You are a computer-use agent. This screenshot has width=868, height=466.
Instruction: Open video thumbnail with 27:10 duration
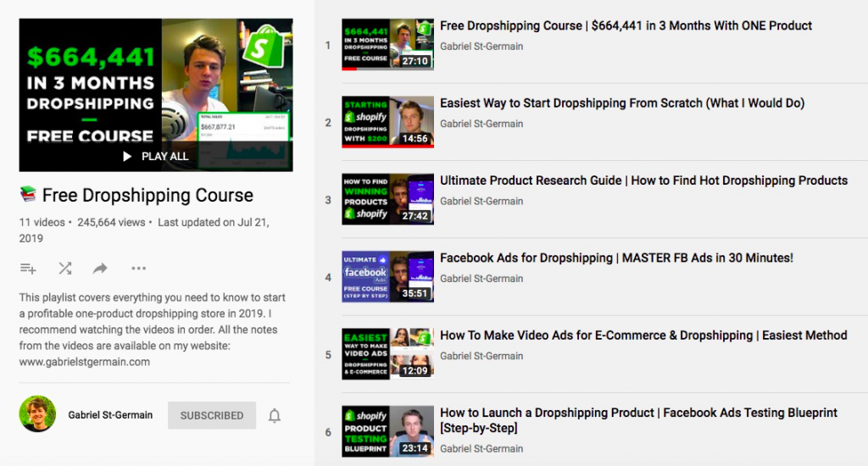[387, 44]
